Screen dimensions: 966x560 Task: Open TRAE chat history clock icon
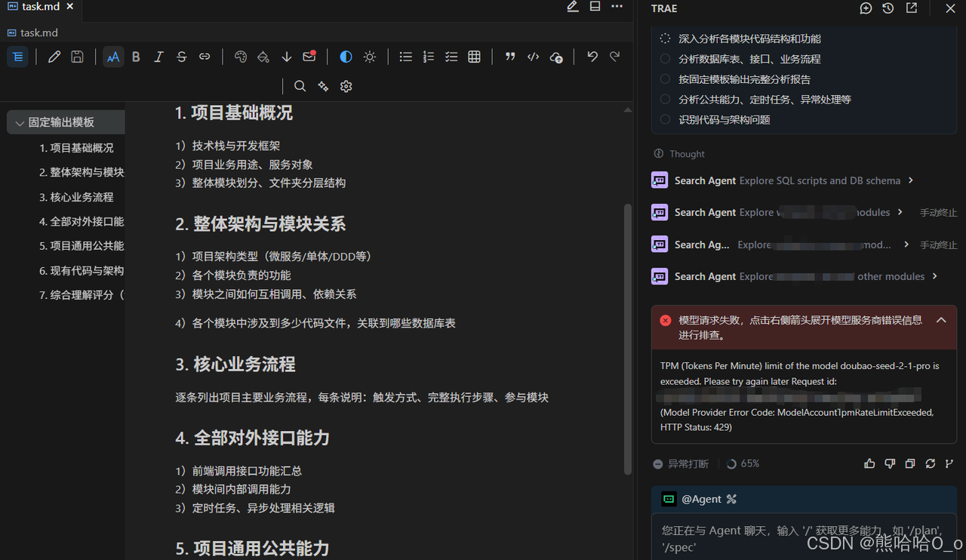(888, 8)
